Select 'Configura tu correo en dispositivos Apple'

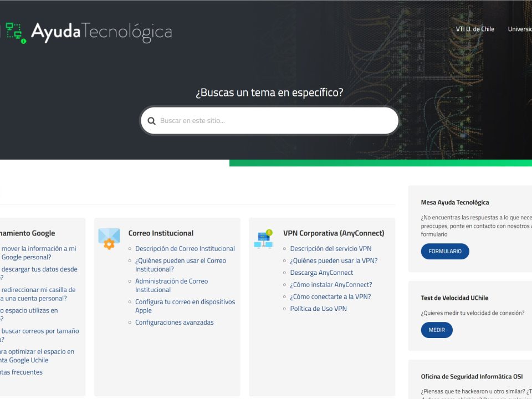click(185, 306)
